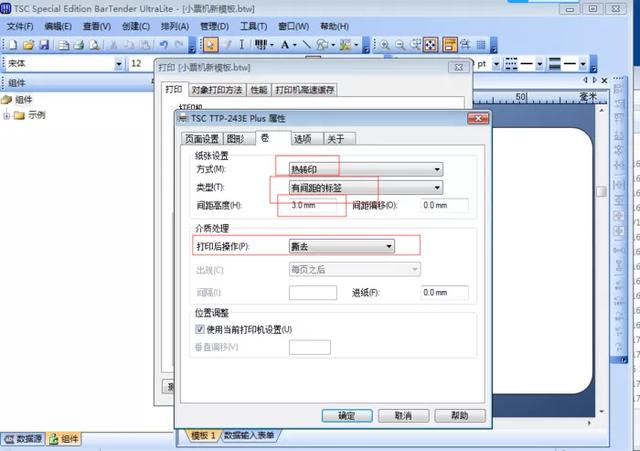Image resolution: width=640 pixels, height=451 pixels.
Task: Click the New document icon
Action: click(13, 44)
